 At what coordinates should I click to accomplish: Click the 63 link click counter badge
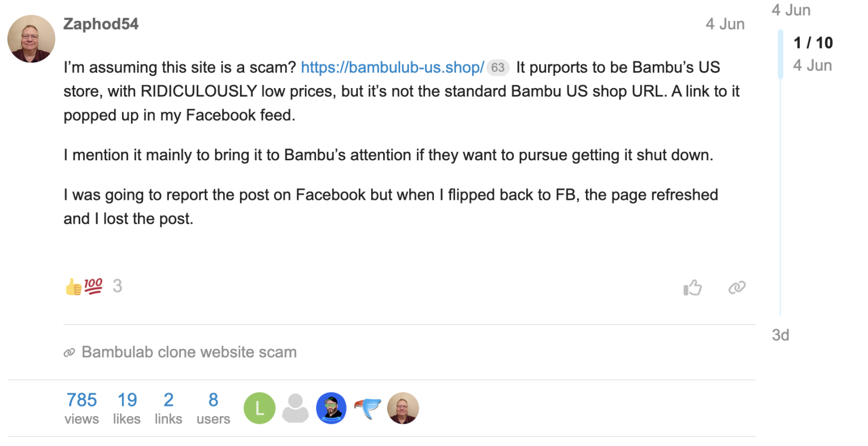[497, 68]
